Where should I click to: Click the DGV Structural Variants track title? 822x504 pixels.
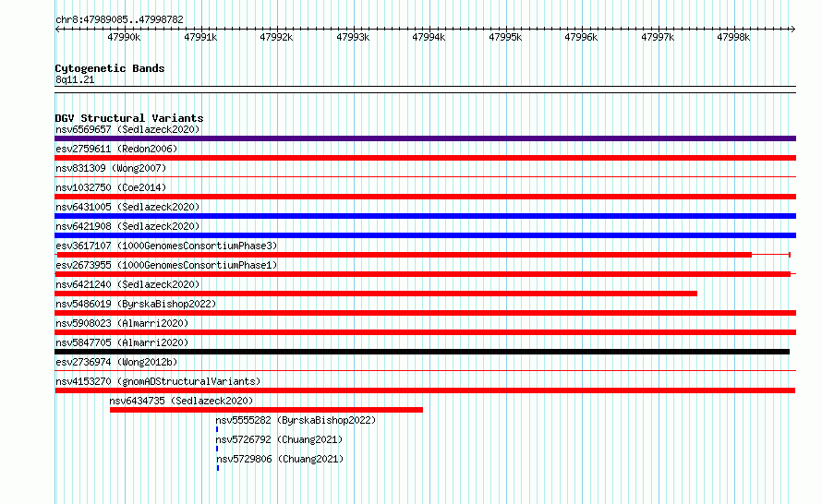click(x=129, y=118)
